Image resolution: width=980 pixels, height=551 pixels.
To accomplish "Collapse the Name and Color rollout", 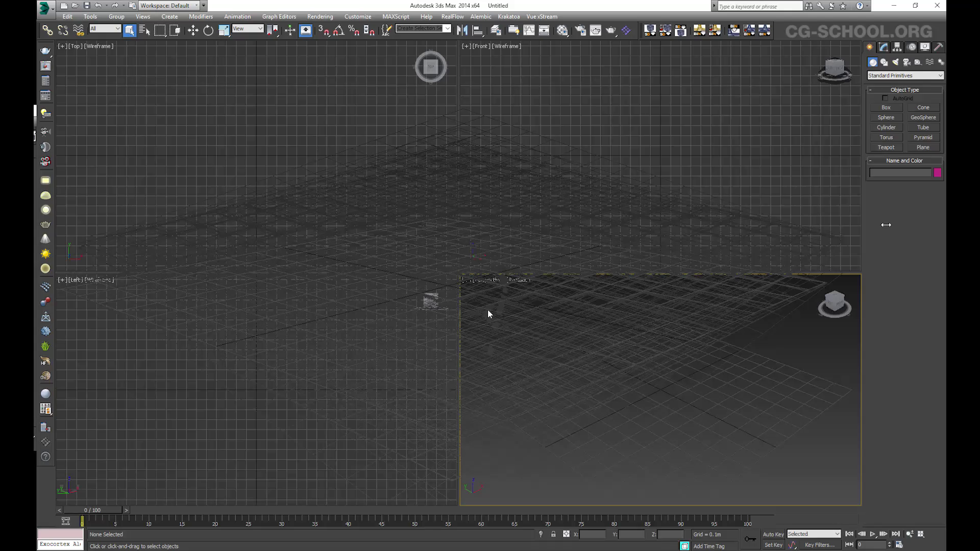I will 904,161.
